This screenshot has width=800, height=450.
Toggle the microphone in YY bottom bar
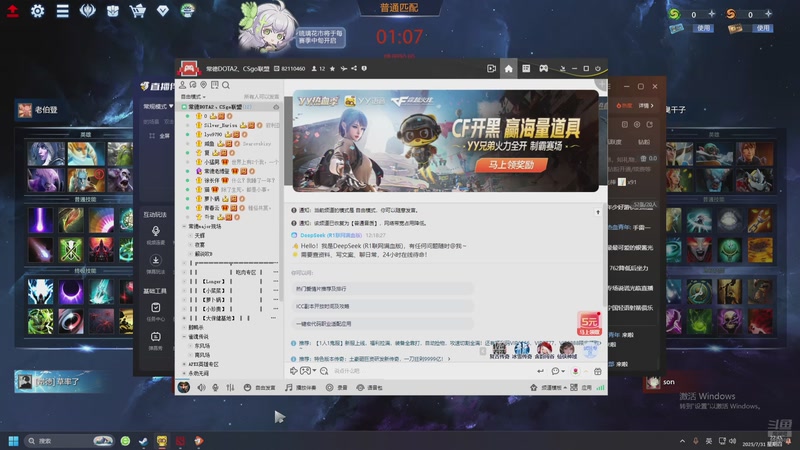(215, 388)
